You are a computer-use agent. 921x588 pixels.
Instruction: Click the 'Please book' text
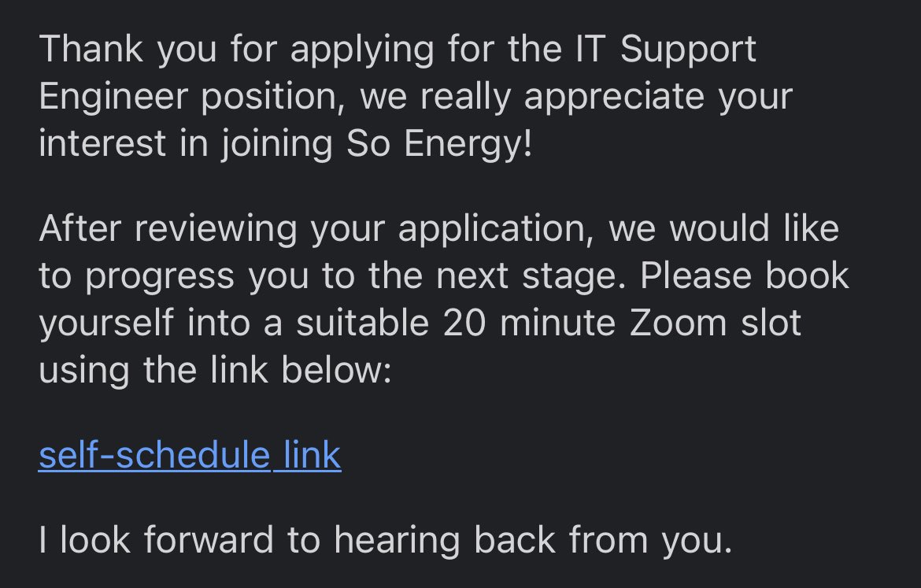pyautogui.click(x=745, y=276)
